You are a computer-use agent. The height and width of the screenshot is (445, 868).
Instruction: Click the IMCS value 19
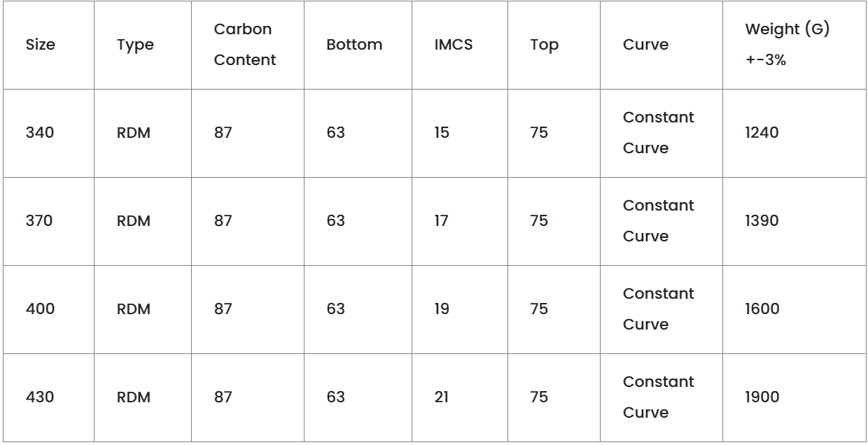click(x=442, y=310)
